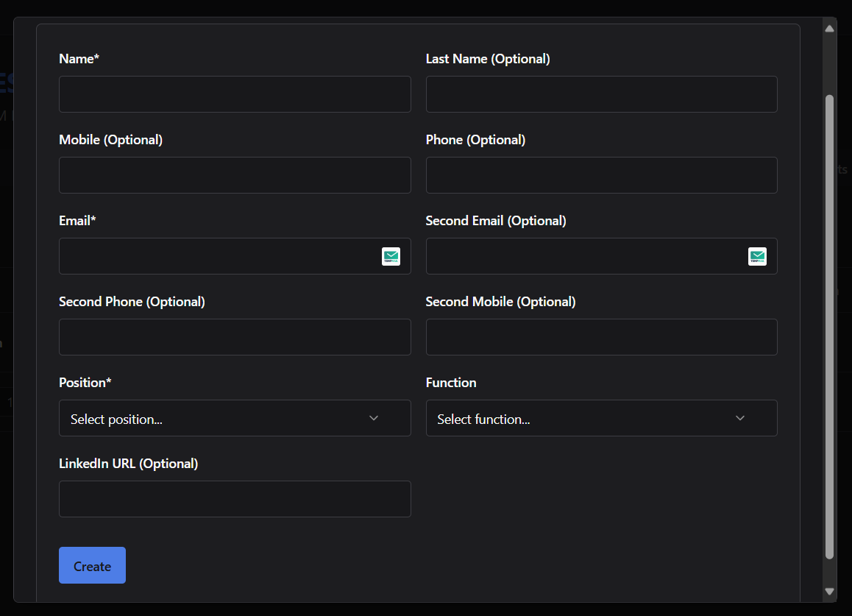
Task: Click the chevron in Position dropdown
Action: click(374, 418)
